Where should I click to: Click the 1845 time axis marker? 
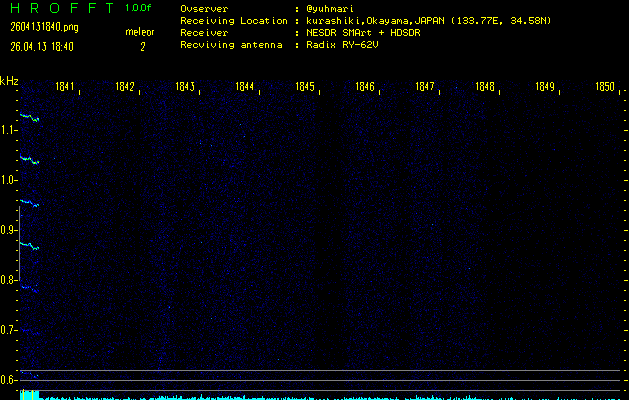(305, 87)
